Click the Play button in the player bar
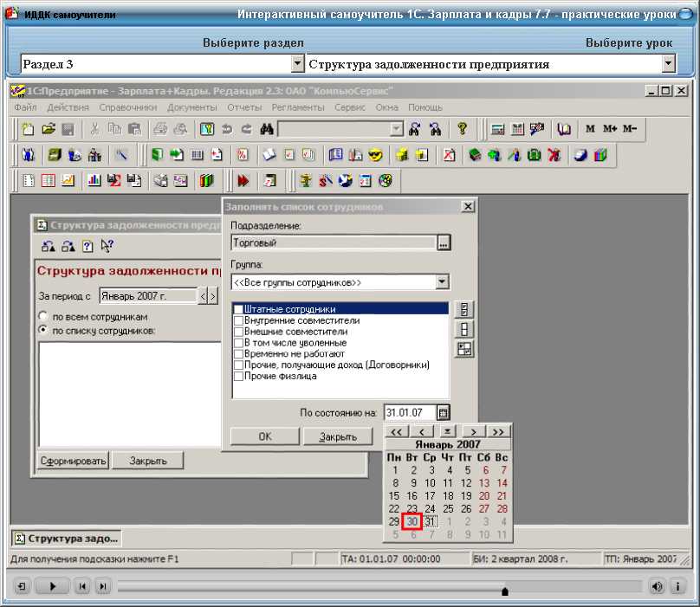 click(52, 586)
